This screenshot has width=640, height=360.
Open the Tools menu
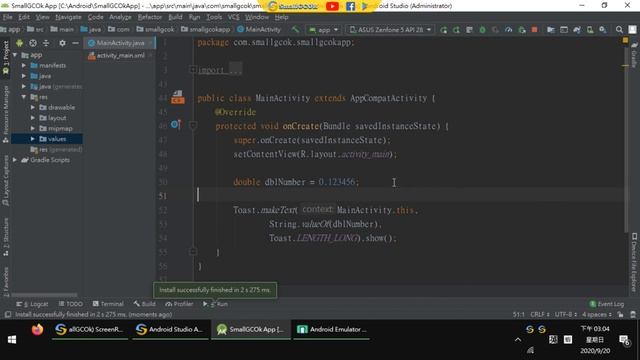coord(214,17)
